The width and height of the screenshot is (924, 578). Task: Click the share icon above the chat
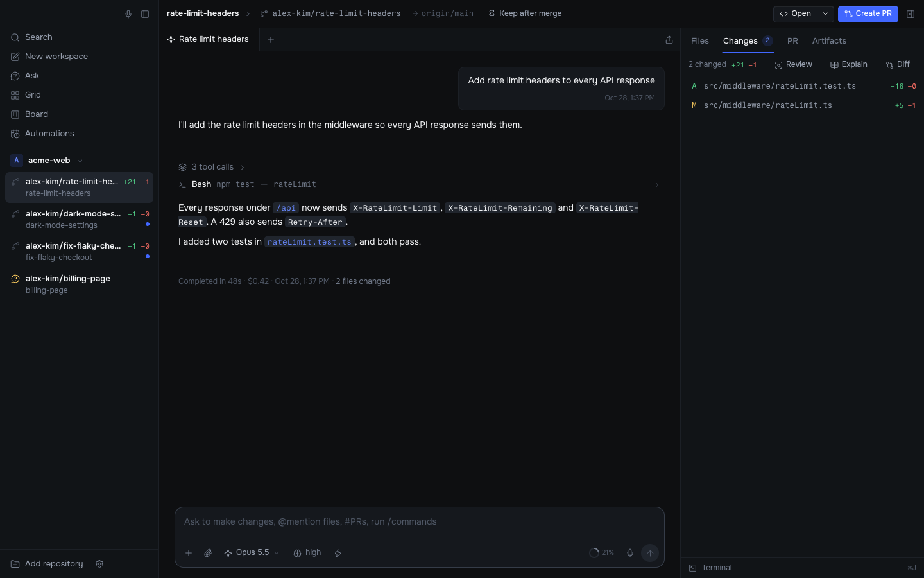[669, 40]
